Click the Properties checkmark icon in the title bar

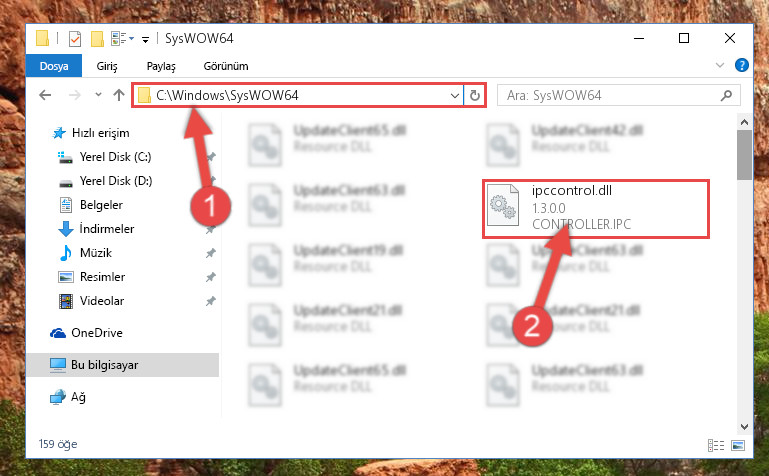(x=75, y=38)
